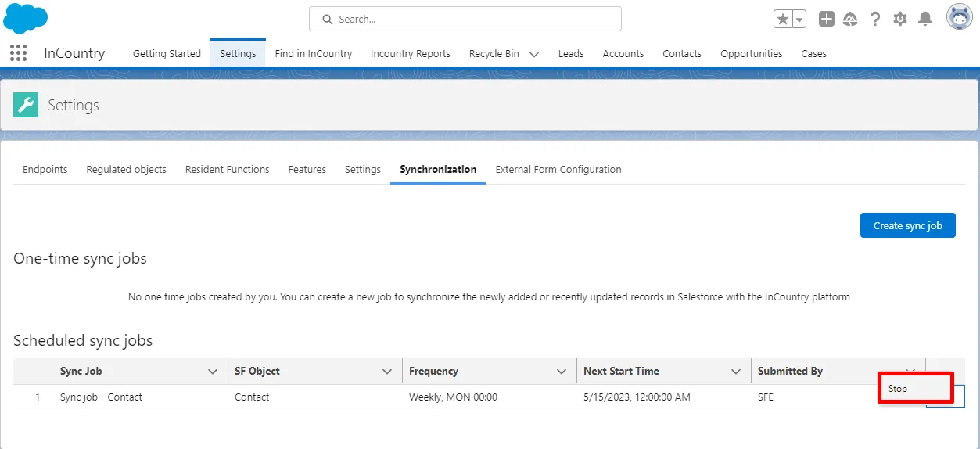Viewport: 980px width, 449px height.
Task: Switch to the Regulated objects tab
Action: tap(126, 169)
